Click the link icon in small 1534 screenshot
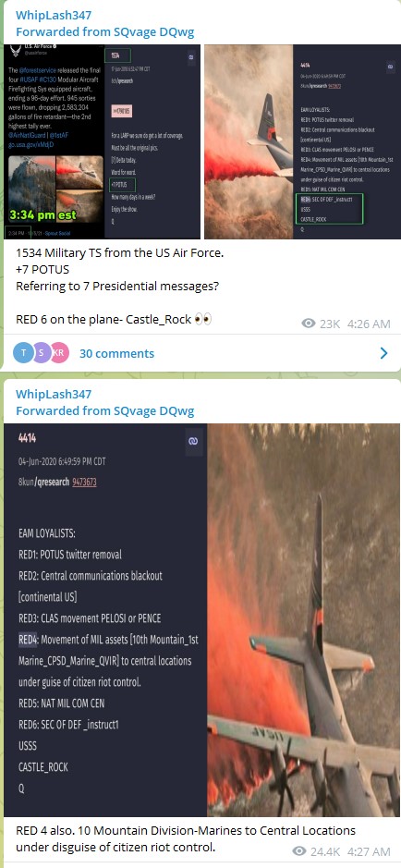Viewport: 401px width, 868px height. (191, 57)
